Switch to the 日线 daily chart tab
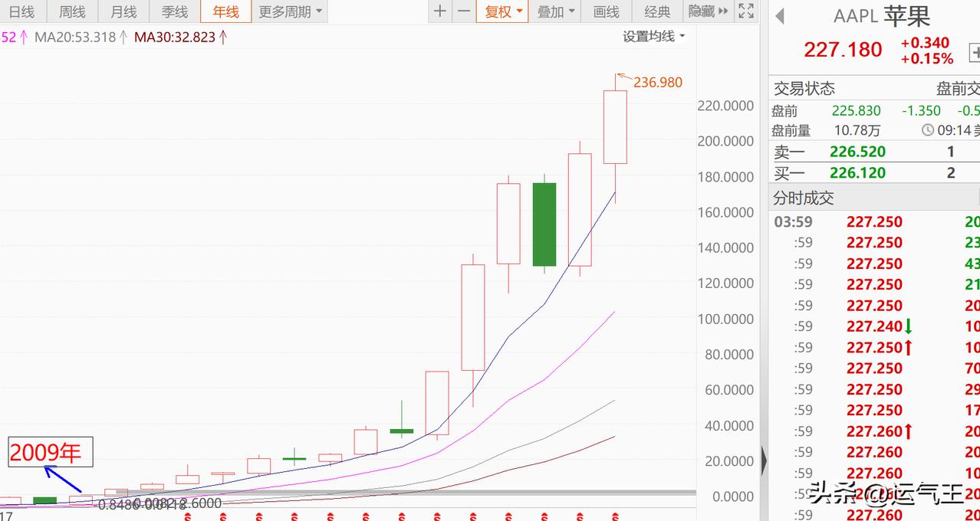This screenshot has height=521, width=980. (x=21, y=11)
